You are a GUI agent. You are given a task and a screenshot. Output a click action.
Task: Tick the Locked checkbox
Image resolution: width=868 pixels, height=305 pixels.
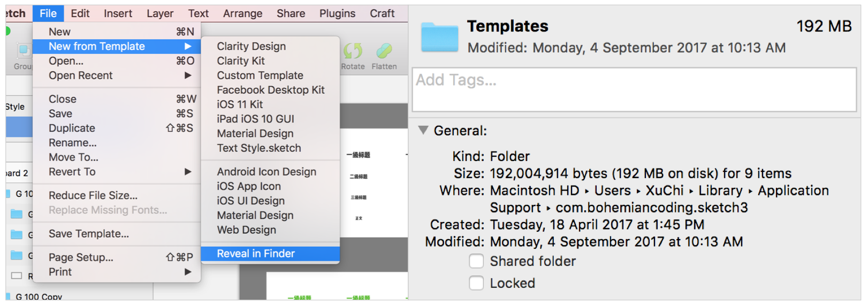(x=476, y=283)
